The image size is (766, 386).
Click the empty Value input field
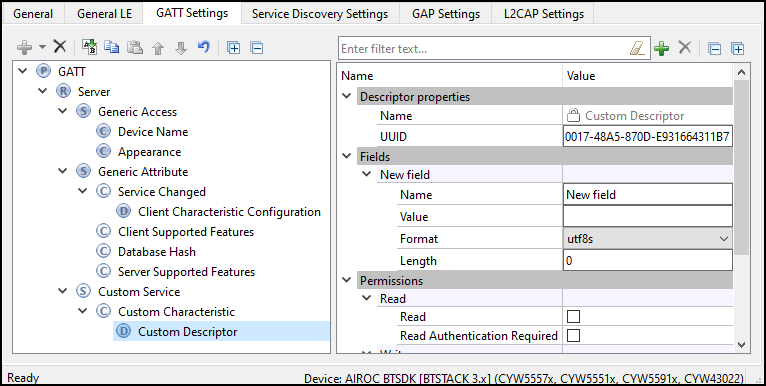click(x=647, y=216)
